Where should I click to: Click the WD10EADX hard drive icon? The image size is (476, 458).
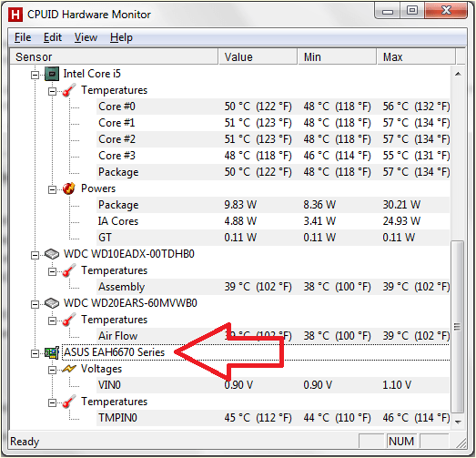point(52,254)
